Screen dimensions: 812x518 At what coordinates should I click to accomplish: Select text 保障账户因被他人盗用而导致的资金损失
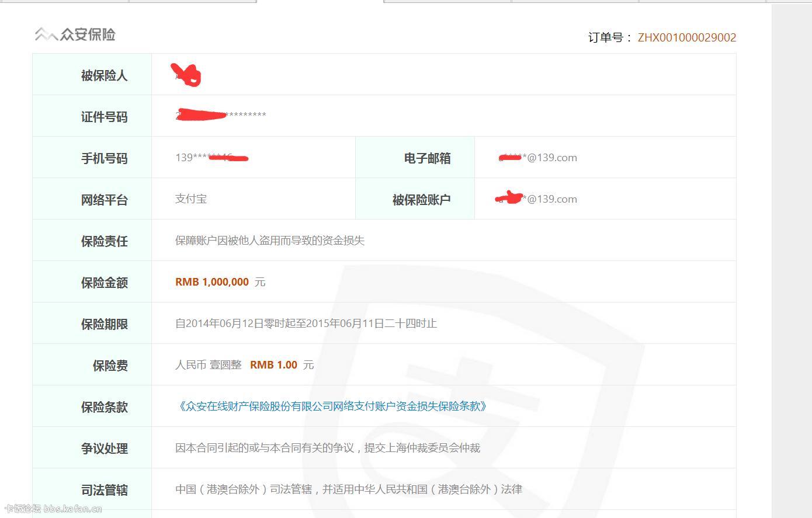[270, 240]
